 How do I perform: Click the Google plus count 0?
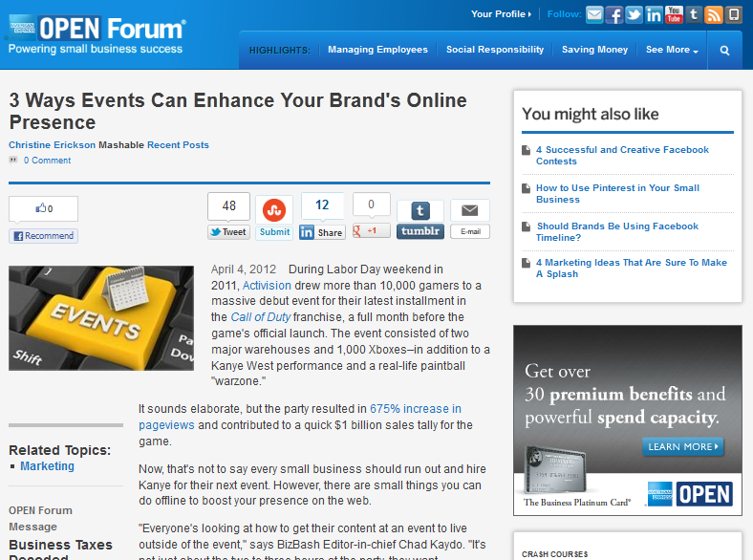[371, 205]
